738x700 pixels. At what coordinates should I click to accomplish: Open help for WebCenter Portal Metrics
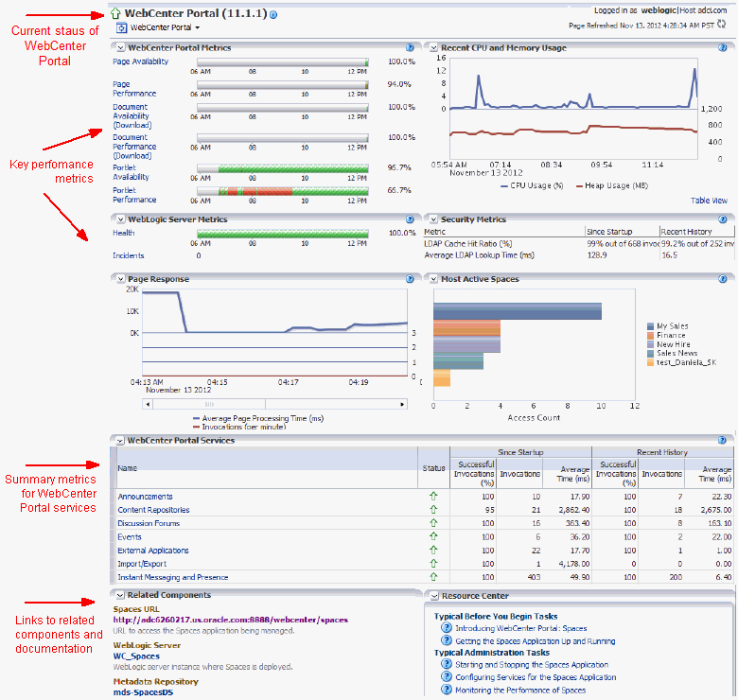pos(410,47)
